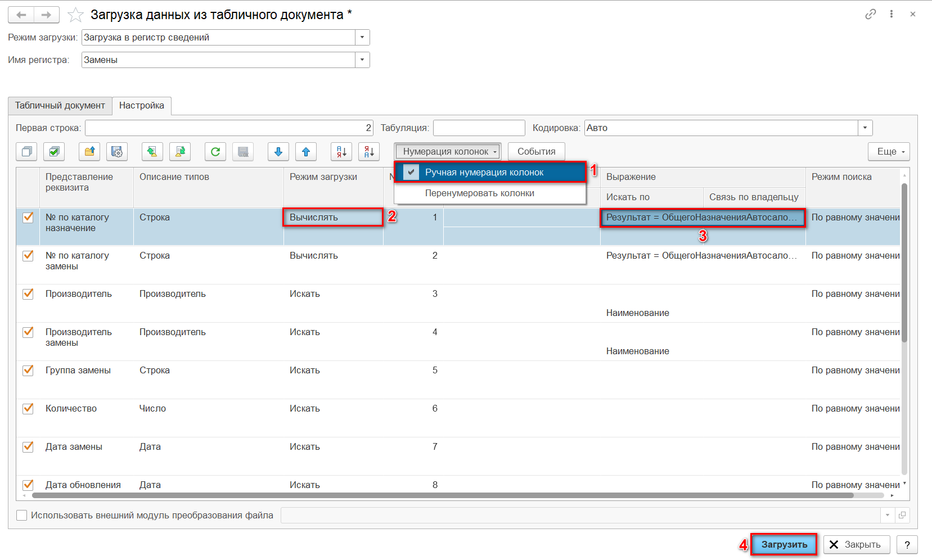Move row up with blue up arrow
This screenshot has width=932, height=560.
(306, 151)
